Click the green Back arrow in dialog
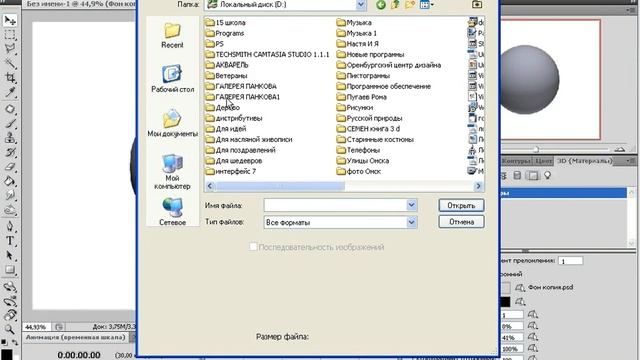This screenshot has width=640, height=360. pyautogui.click(x=381, y=5)
